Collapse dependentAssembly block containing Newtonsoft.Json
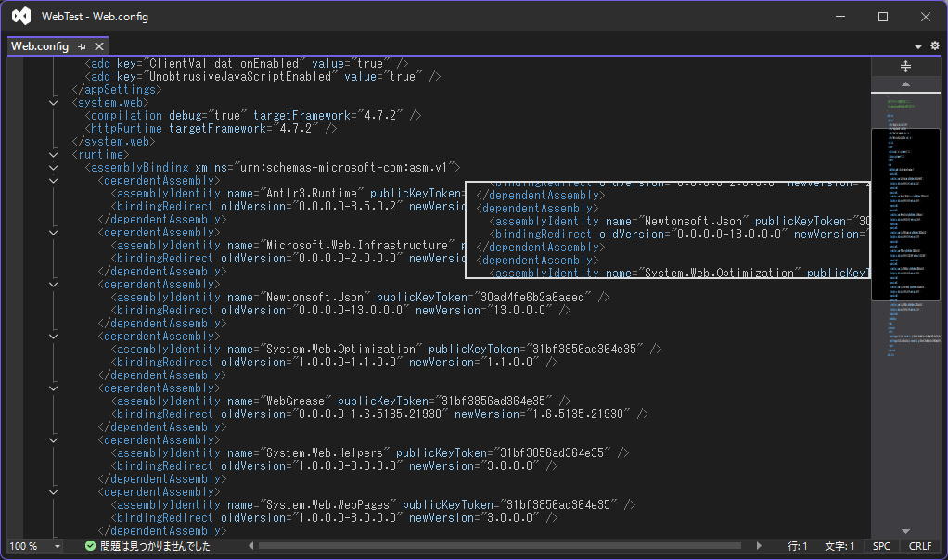The height and width of the screenshot is (560, 948). point(53,285)
